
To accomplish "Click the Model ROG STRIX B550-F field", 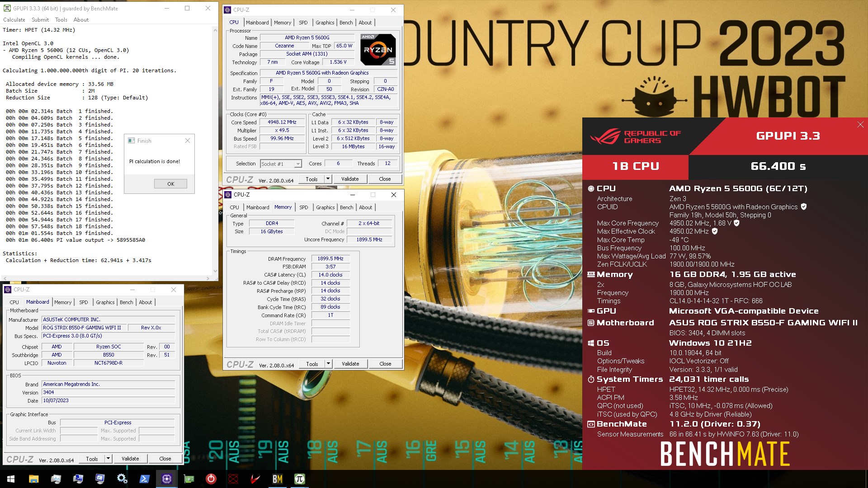I will 84,328.
